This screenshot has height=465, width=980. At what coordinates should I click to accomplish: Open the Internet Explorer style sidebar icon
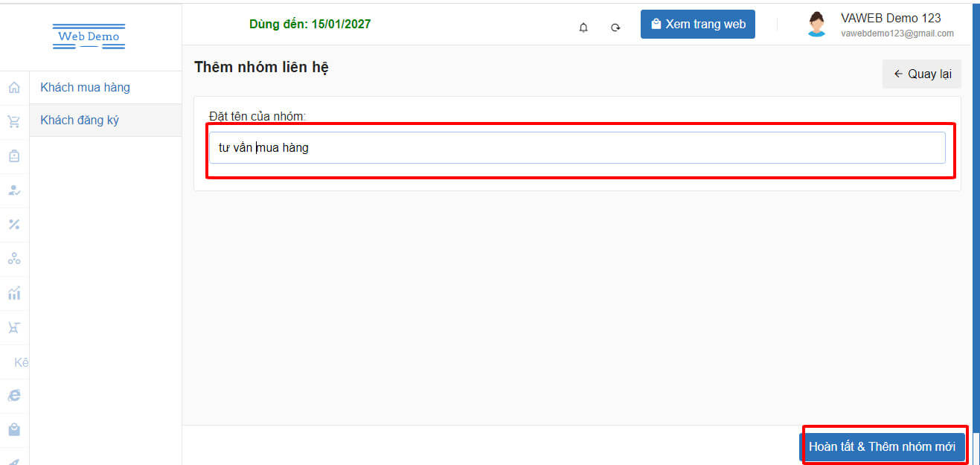pyautogui.click(x=14, y=396)
